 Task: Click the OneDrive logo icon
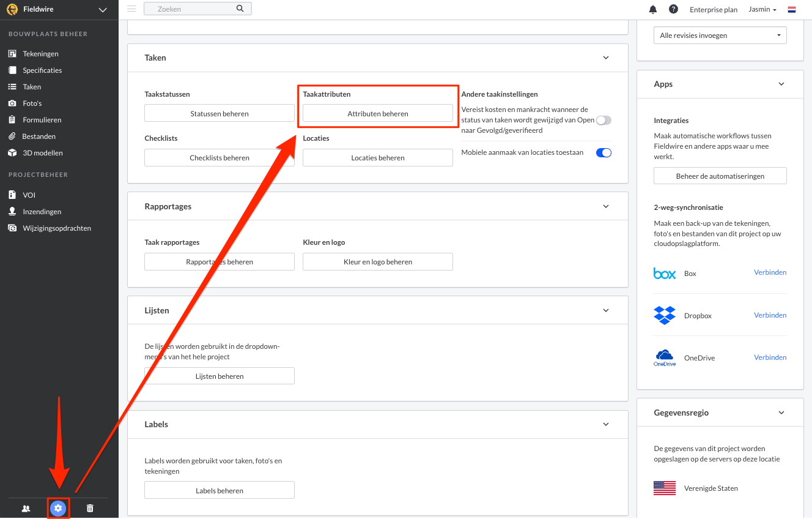[665, 358]
